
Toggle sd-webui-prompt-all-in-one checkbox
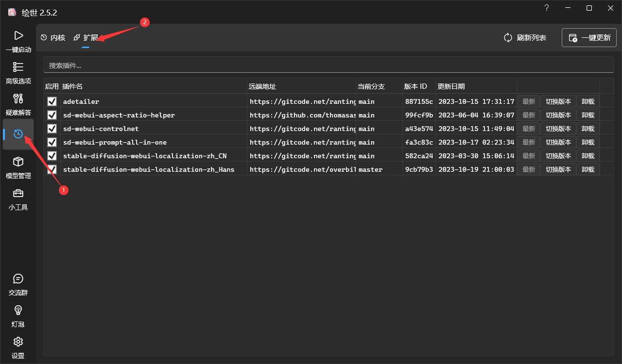pos(52,142)
